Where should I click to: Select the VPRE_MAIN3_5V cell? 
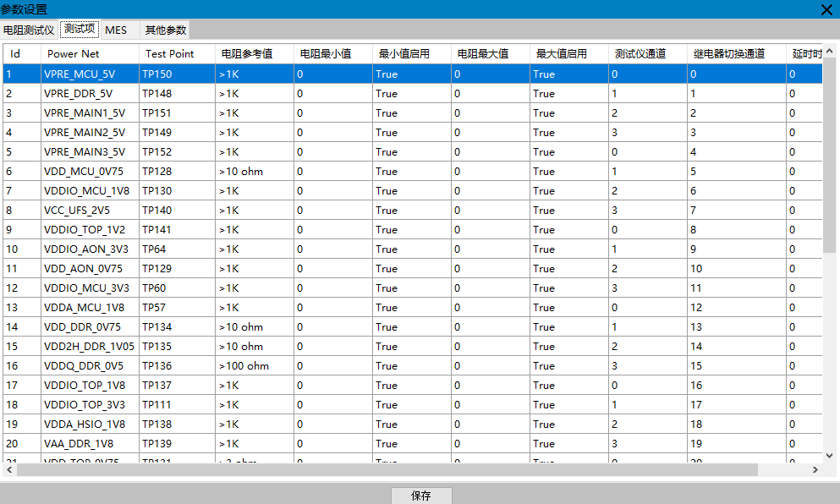click(90, 151)
